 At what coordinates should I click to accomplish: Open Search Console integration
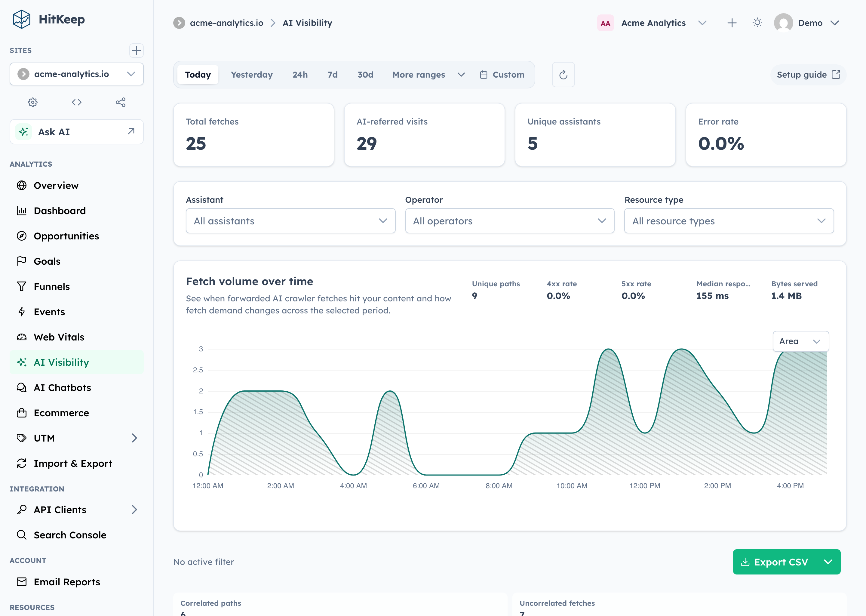point(77,535)
